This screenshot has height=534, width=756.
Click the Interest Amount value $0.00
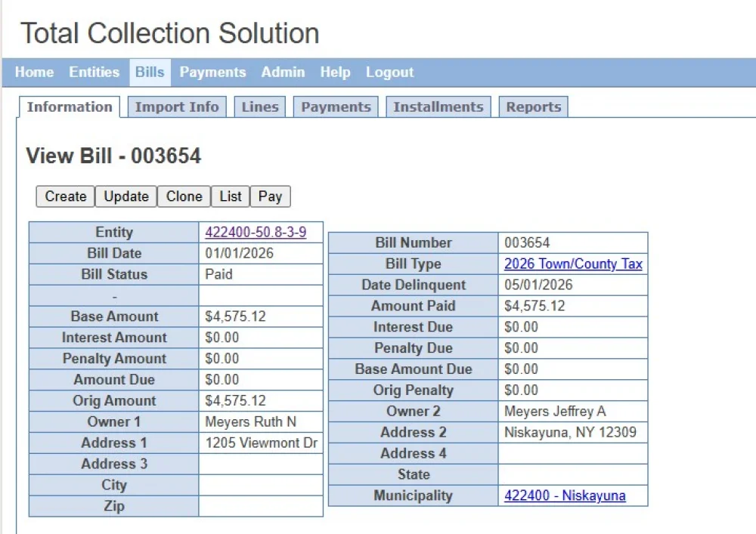click(x=222, y=338)
